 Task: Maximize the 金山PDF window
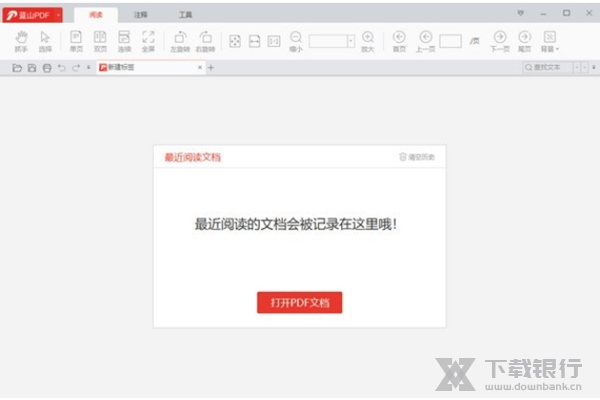point(566,13)
